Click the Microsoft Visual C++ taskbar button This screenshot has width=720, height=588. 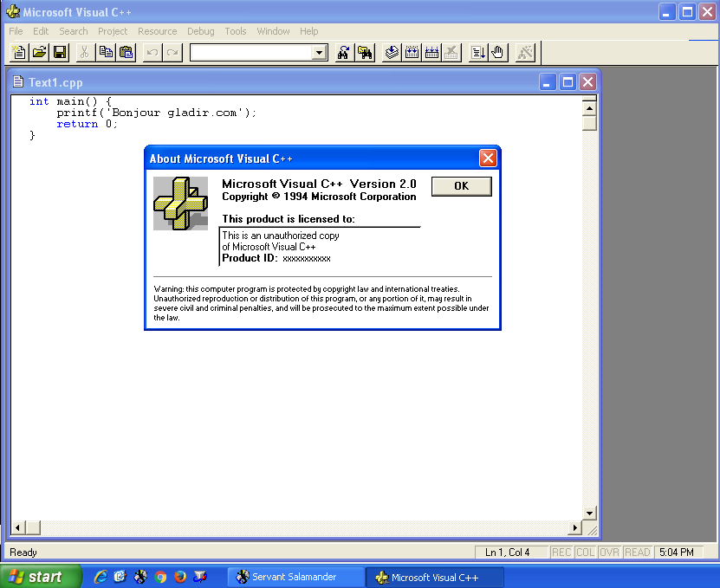(435, 578)
